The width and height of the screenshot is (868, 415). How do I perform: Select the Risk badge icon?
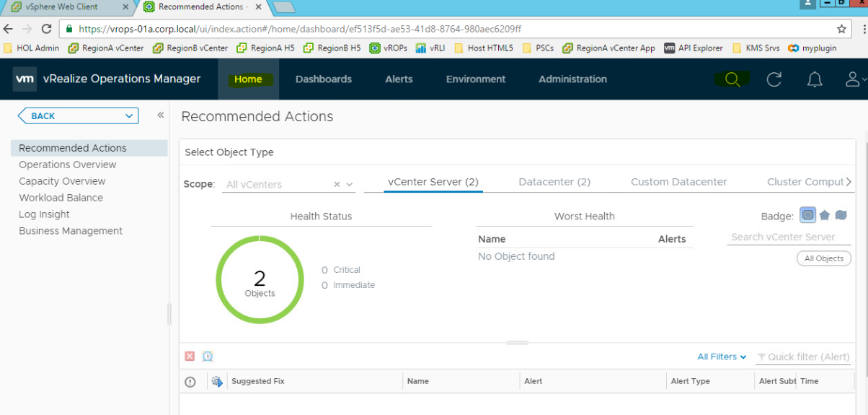(x=825, y=215)
